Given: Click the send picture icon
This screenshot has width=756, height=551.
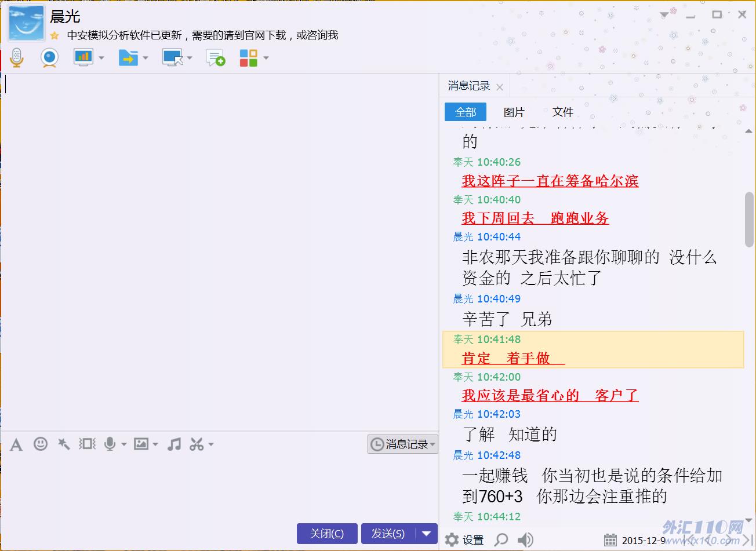Looking at the screenshot, I should point(141,444).
